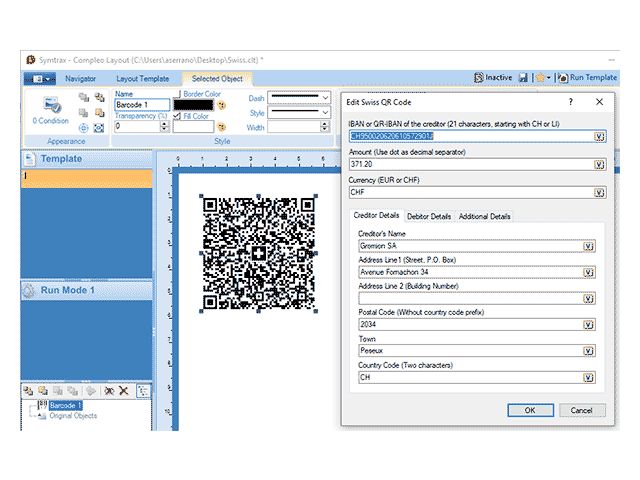
Task: Open the variable picker for Town field
Action: pyautogui.click(x=589, y=351)
